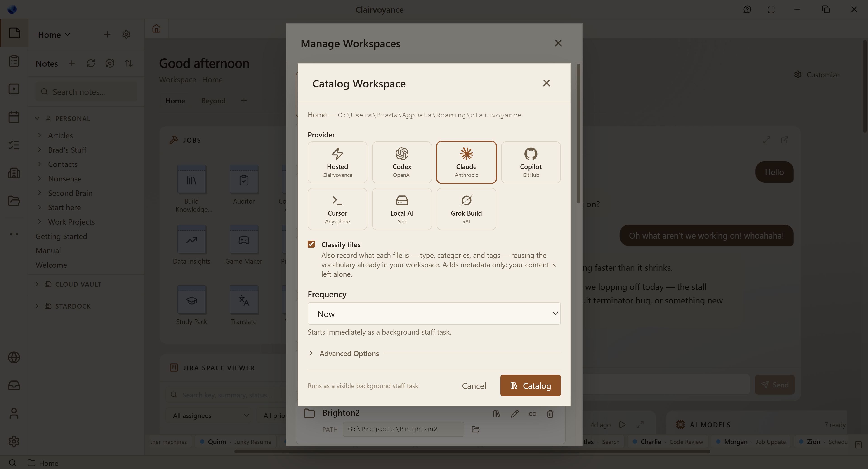868x469 pixels.
Task: Choose the Grok Build xAI provider card
Action: pos(466,209)
